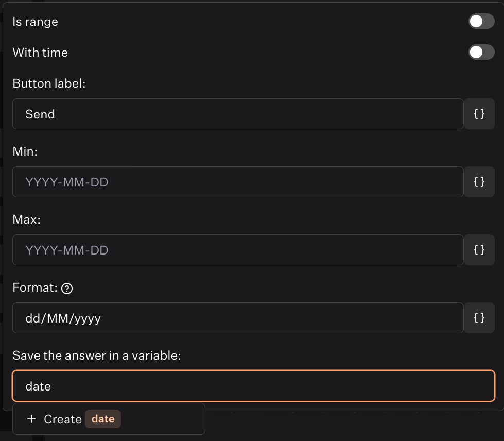Focus the Max date input field
Viewport: 504px width, 441px height.
(x=238, y=250)
